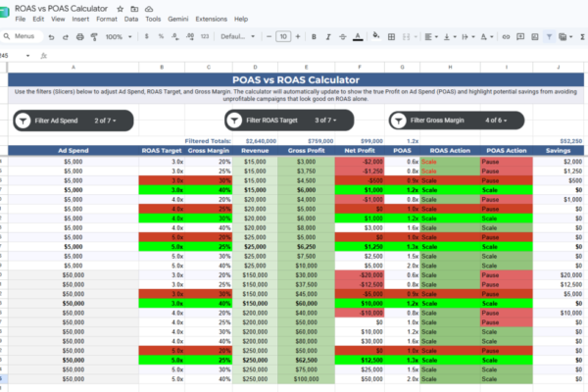
Task: Click the Insert comment icon
Action: coord(520,37)
